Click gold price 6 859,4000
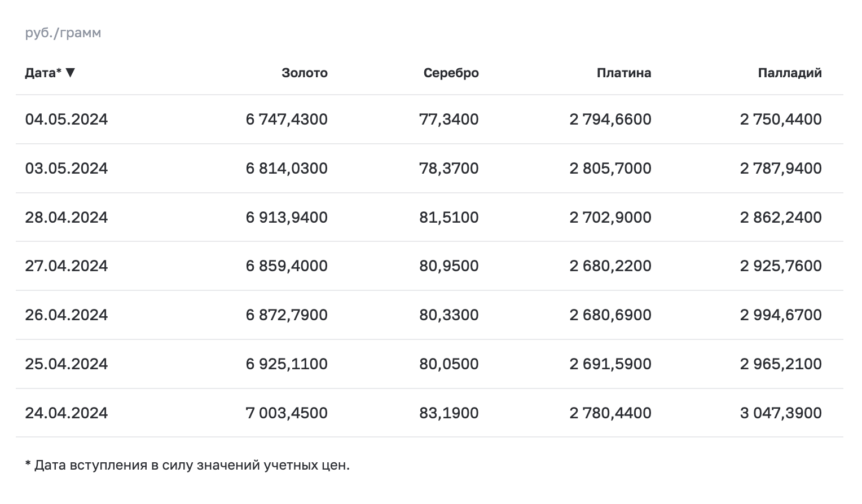This screenshot has width=862, height=504. coord(287,266)
